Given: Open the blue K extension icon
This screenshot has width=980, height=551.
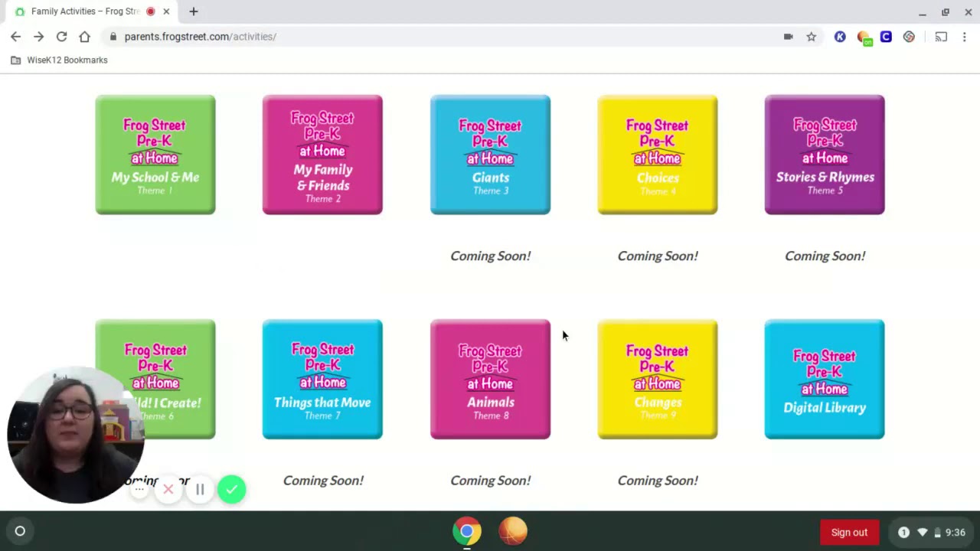Looking at the screenshot, I should tap(840, 37).
